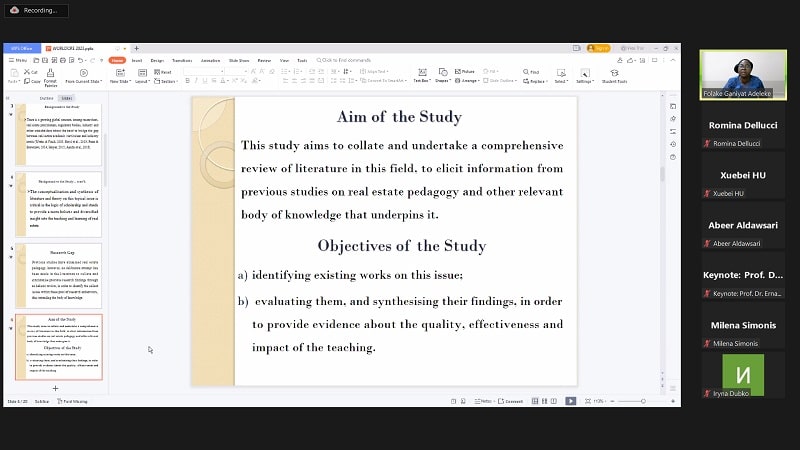The width and height of the screenshot is (800, 450).
Task: Click the Sign in button
Action: 598,48
